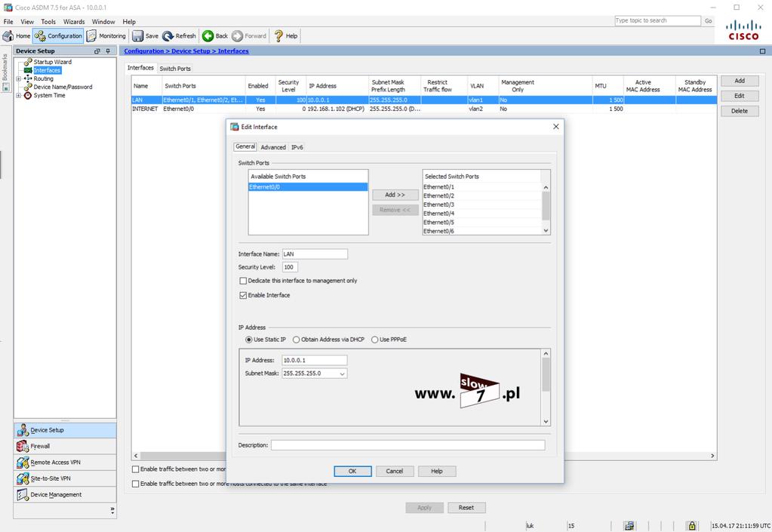Screen dimensions: 772x532
Task: Click the Save disk icon
Action: click(138, 36)
